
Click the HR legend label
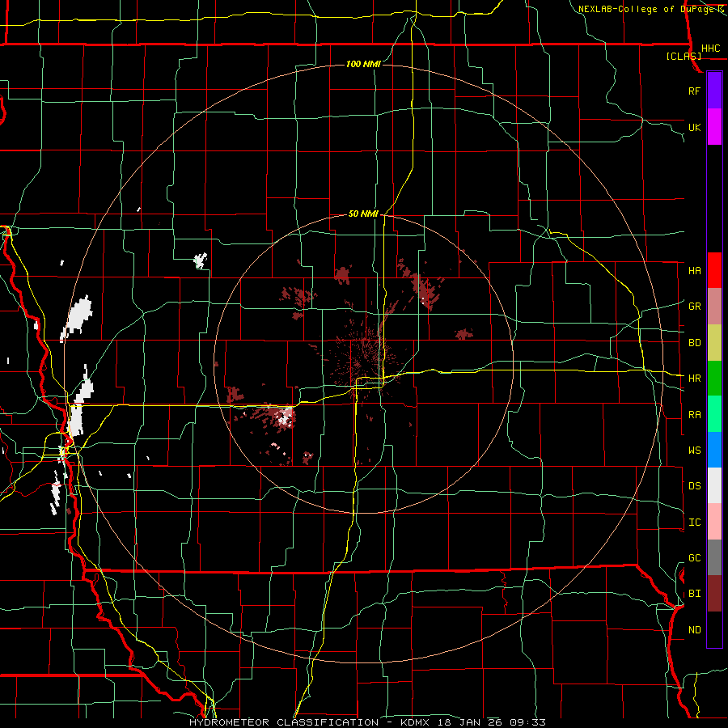(695, 379)
